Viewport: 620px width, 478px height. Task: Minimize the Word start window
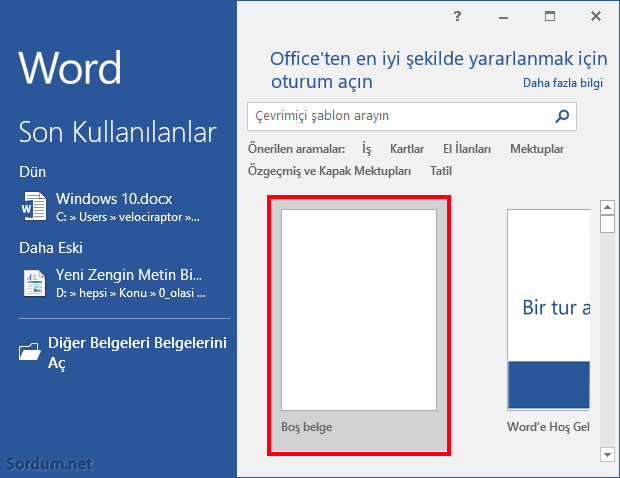click(503, 17)
